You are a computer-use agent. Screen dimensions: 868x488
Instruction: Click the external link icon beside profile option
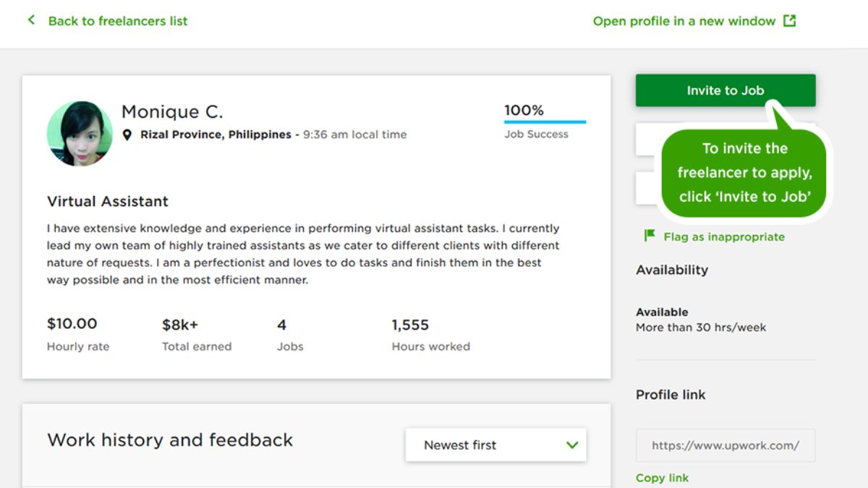(788, 20)
